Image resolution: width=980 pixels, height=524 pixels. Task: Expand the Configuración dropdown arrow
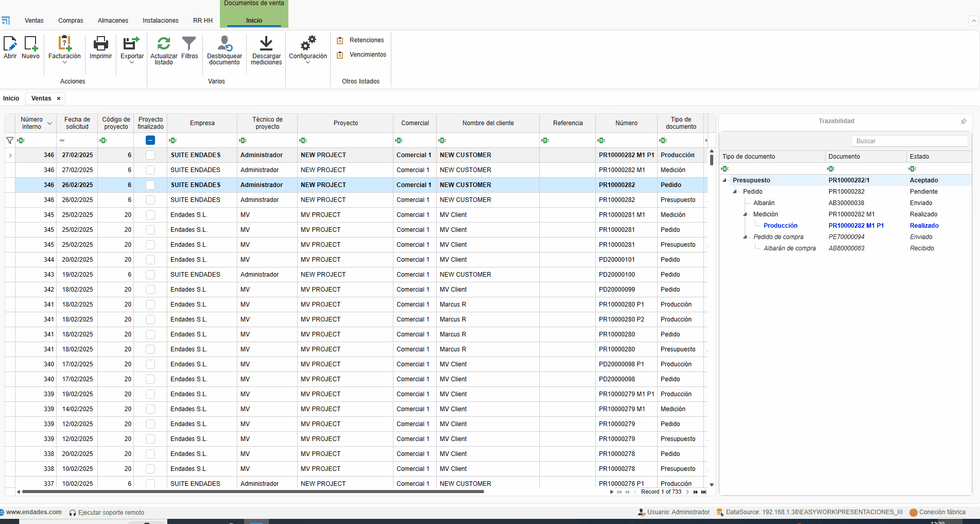[x=308, y=62]
